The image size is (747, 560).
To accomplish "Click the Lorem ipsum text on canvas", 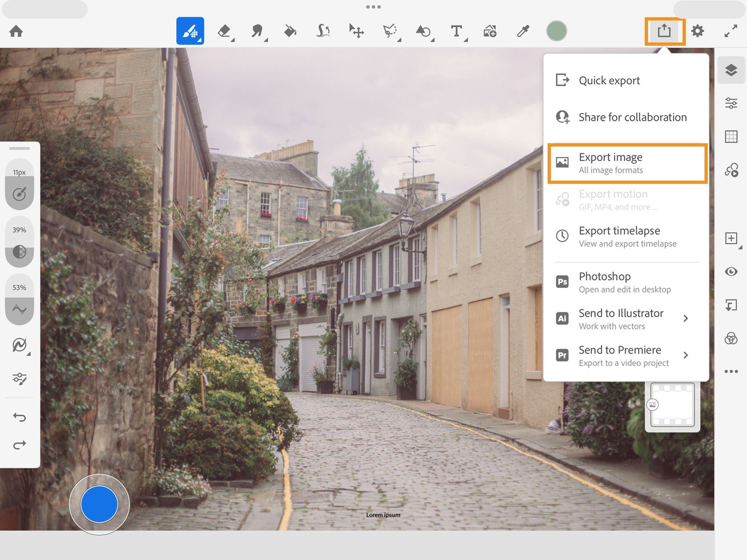I will tap(383, 515).
